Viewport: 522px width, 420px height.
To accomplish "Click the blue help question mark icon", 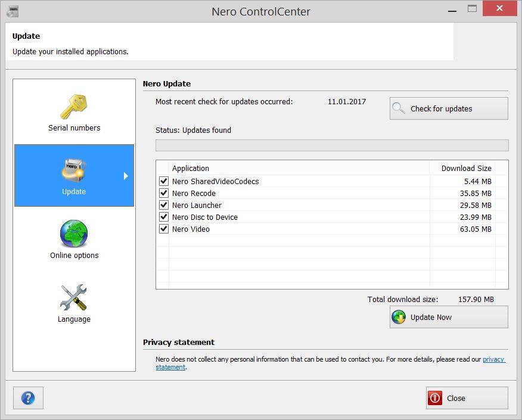I will coord(28,398).
